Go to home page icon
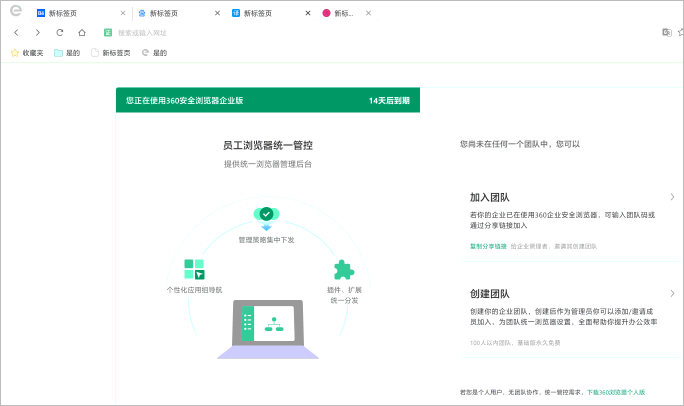The image size is (684, 406). click(x=82, y=32)
